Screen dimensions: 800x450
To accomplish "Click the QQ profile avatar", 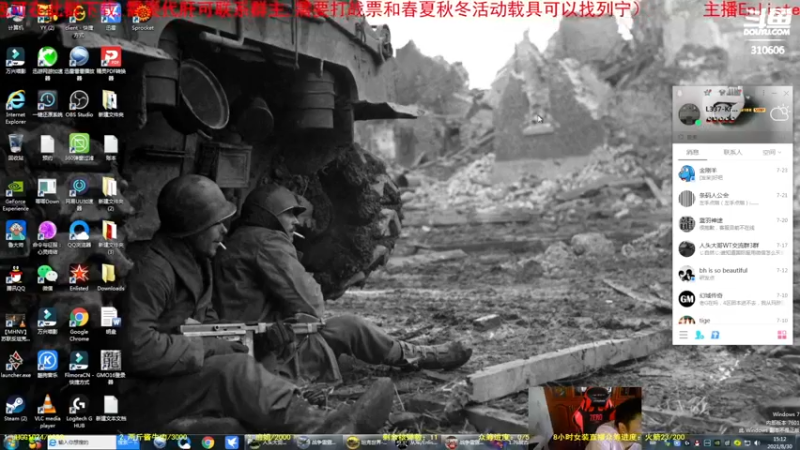I will (x=689, y=113).
